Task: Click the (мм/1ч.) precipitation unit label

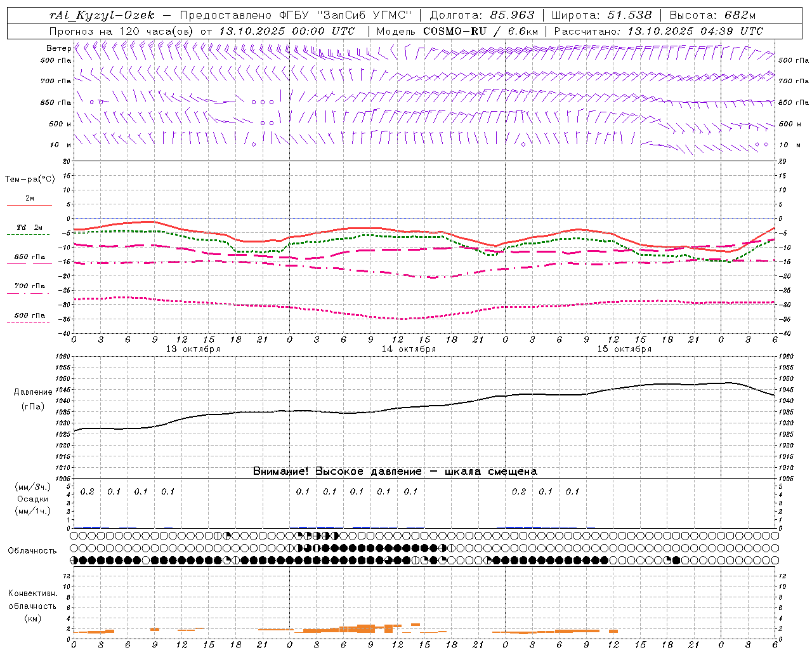Action: point(32,511)
